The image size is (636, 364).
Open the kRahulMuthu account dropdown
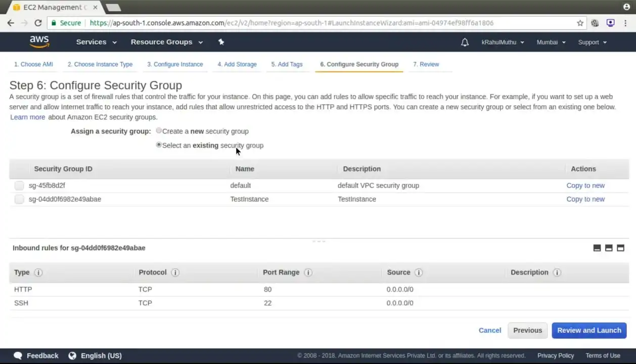click(503, 42)
